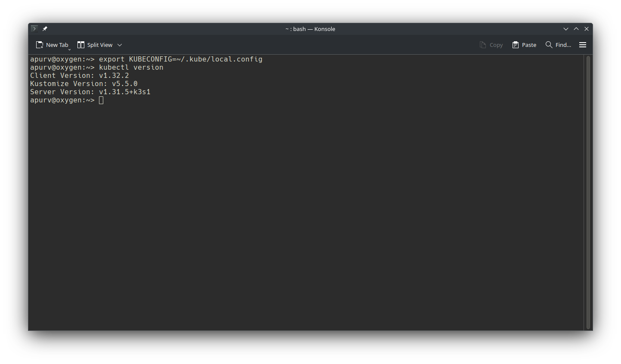
Task: Click the Server Version v1.31.5+k3s1 output line
Action: click(x=90, y=92)
